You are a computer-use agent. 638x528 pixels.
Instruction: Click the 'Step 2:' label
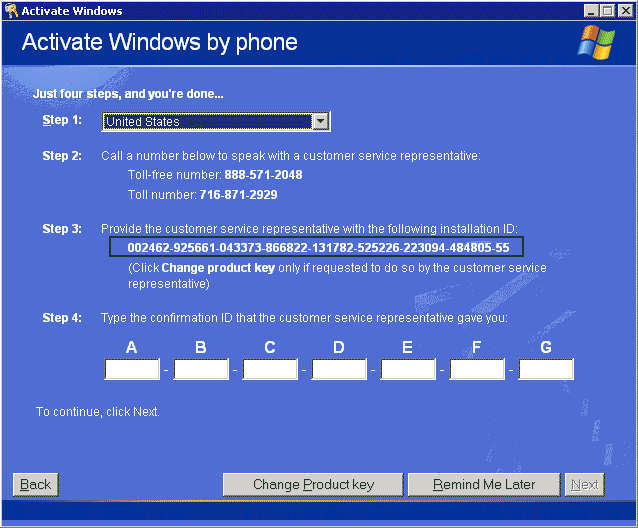(x=62, y=156)
